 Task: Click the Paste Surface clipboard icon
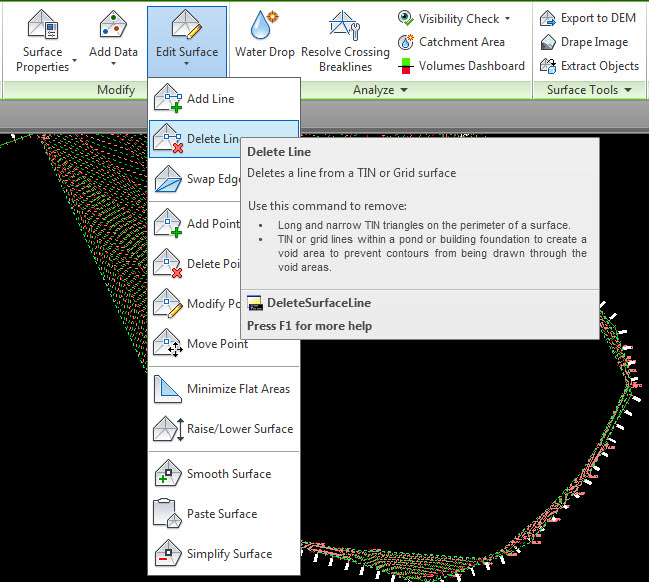(168, 514)
